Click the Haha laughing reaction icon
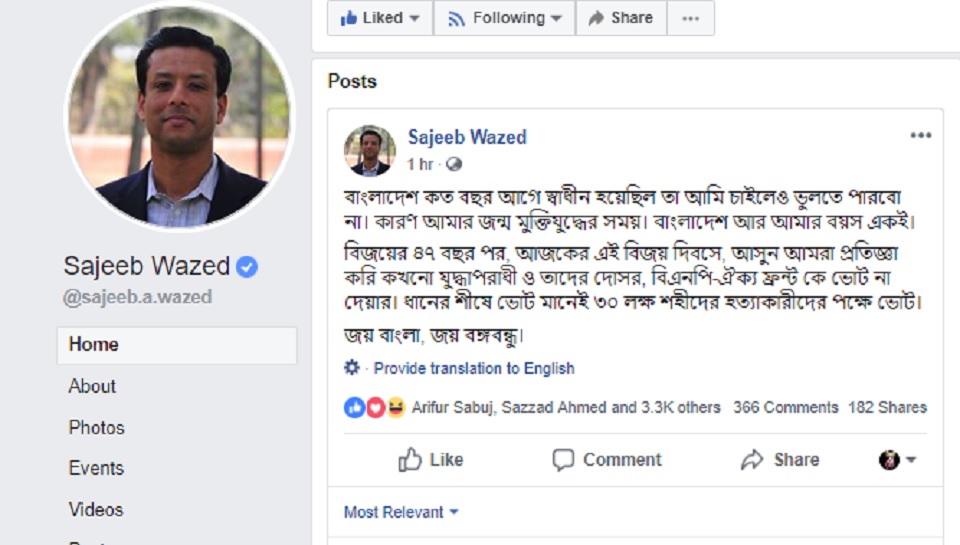This screenshot has width=960, height=545. 396,407
